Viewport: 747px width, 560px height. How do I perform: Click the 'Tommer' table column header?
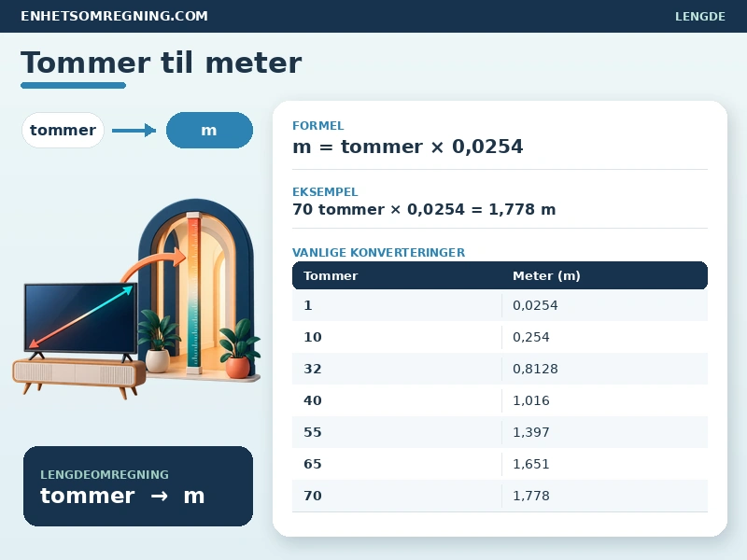[x=331, y=275]
